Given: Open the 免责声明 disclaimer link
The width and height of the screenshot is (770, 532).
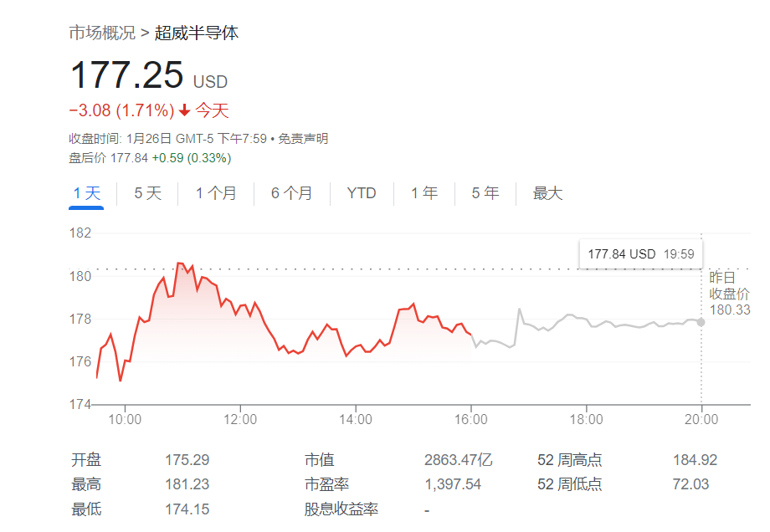Looking at the screenshot, I should (303, 139).
